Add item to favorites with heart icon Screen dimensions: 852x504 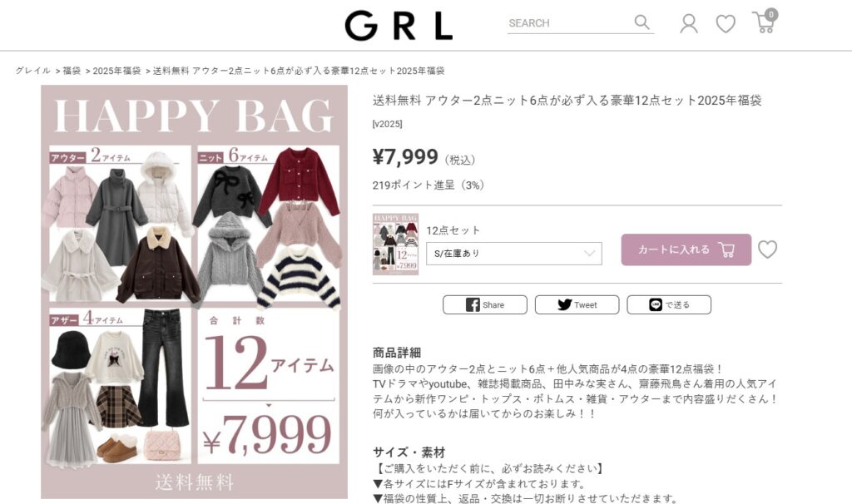coord(767,250)
